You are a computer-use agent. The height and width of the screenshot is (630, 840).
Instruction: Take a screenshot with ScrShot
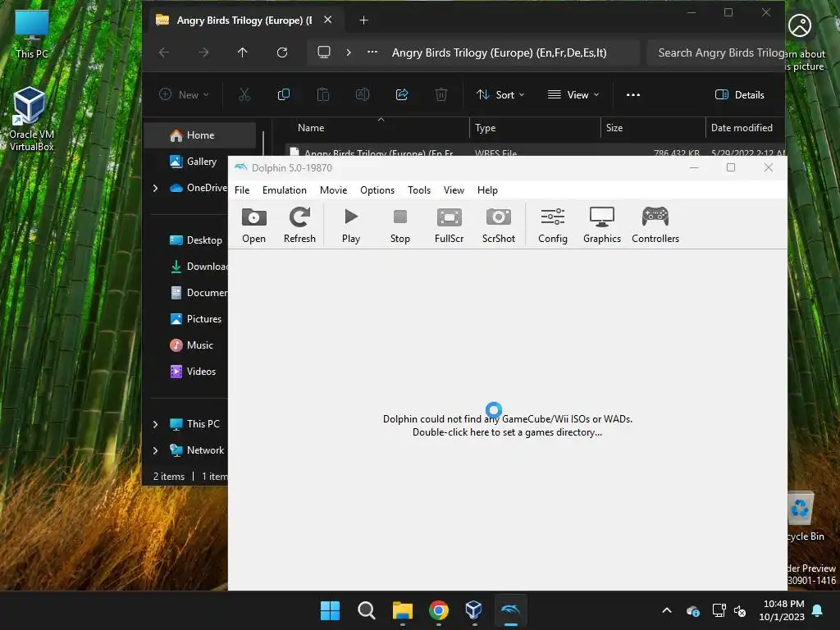[x=499, y=225]
